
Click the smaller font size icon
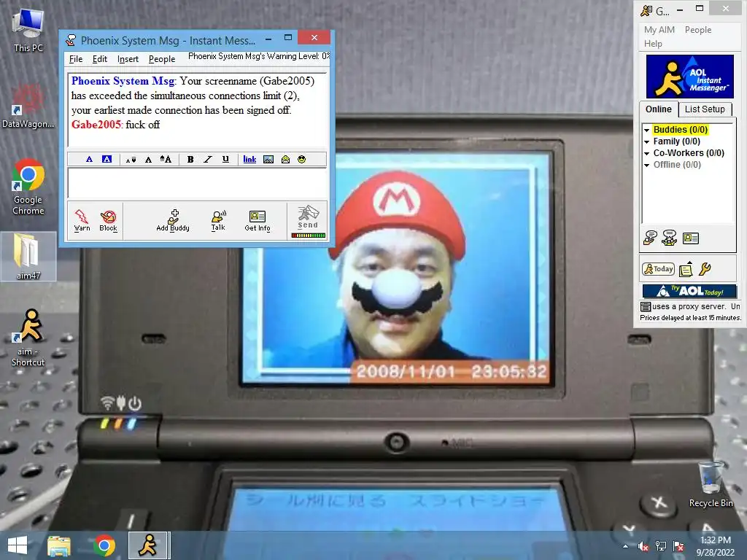pyautogui.click(x=131, y=160)
